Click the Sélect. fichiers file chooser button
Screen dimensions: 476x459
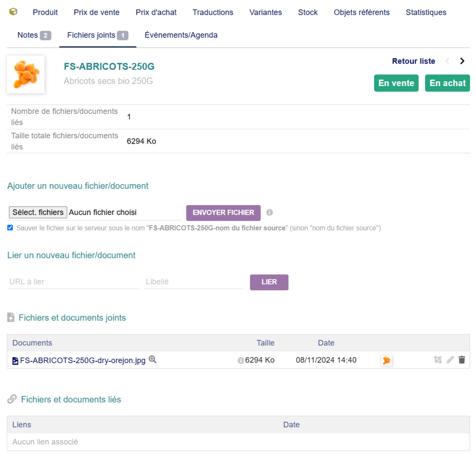pos(38,213)
